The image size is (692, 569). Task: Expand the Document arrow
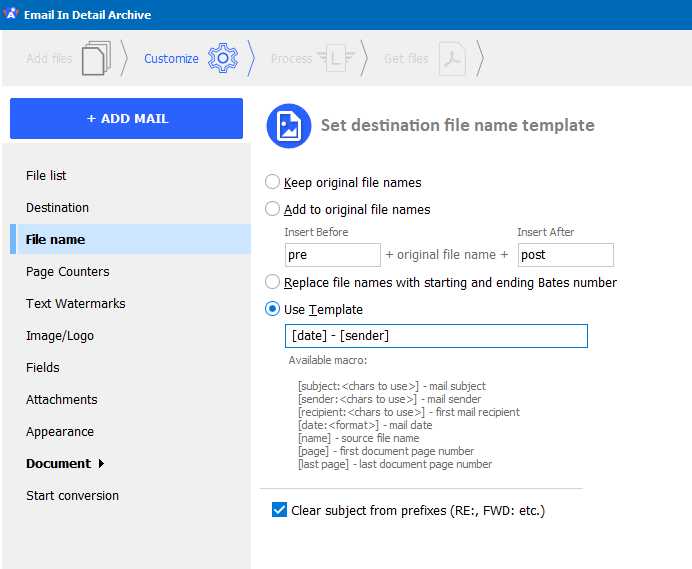click(102, 463)
